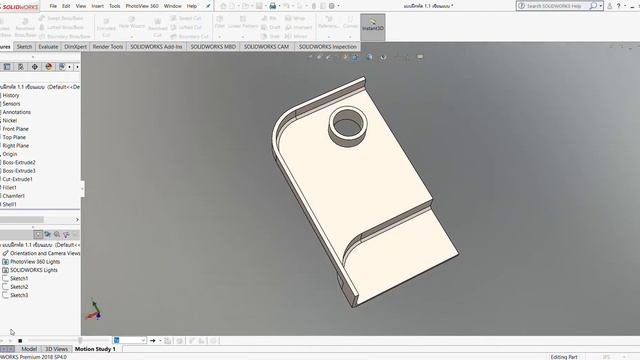Click the Lofted Cut tool
Viewport: 640px width, 360px height.
click(x=186, y=27)
